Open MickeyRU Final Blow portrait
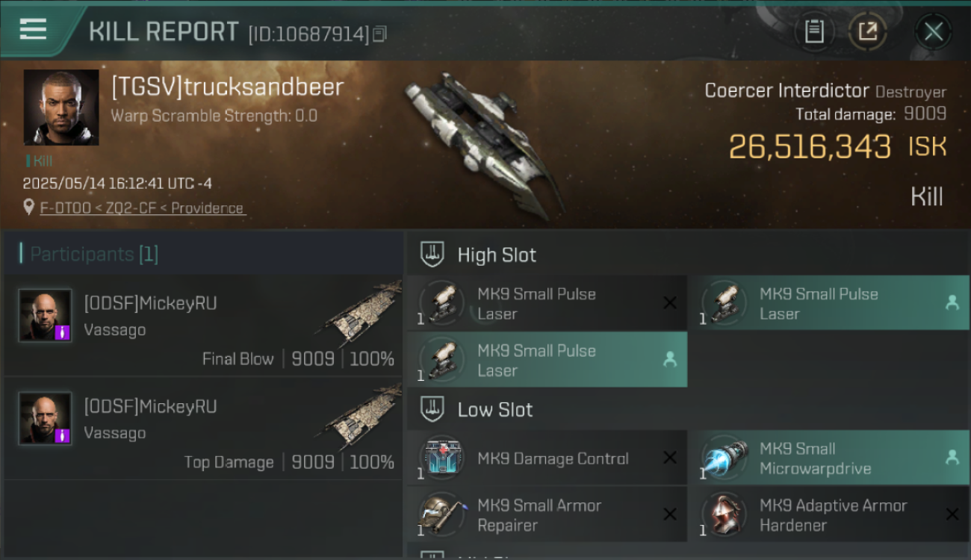The image size is (971, 560). pyautogui.click(x=45, y=315)
